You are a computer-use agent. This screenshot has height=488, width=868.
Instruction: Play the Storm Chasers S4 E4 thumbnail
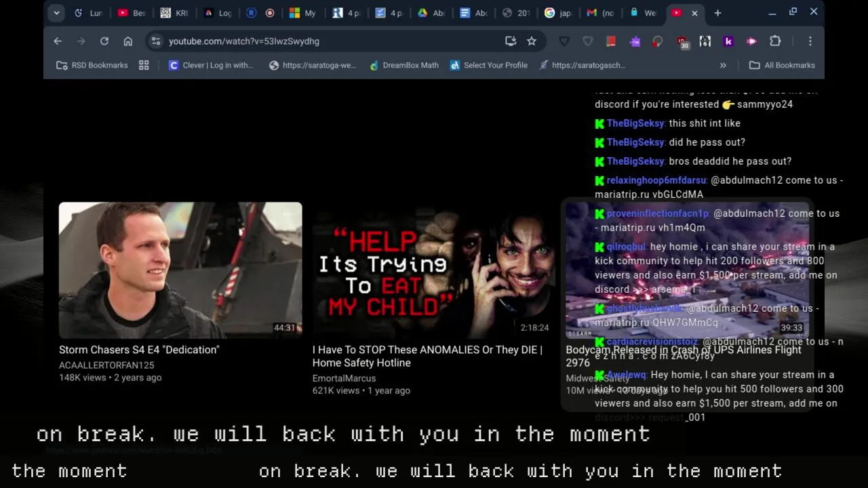coord(180,270)
